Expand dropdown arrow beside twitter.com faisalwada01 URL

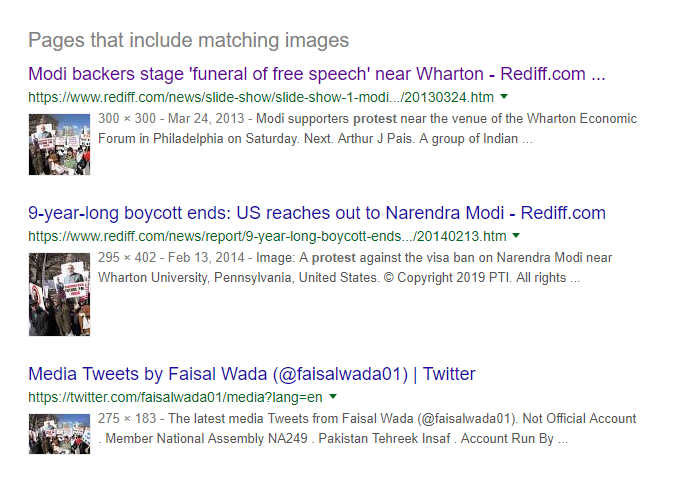click(x=333, y=396)
